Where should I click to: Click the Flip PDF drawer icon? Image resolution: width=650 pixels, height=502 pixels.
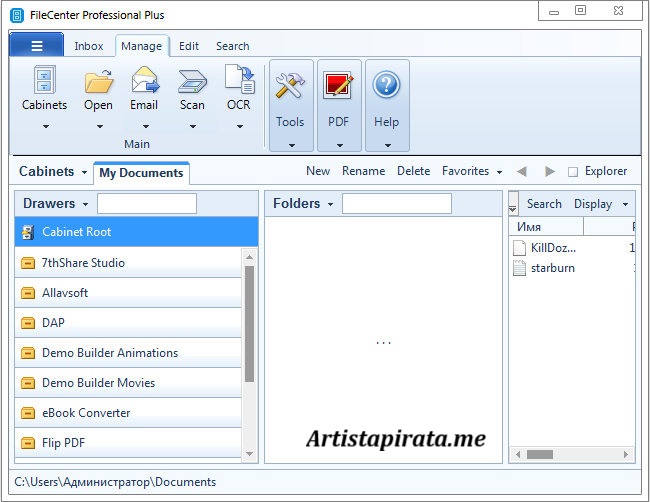coord(28,443)
